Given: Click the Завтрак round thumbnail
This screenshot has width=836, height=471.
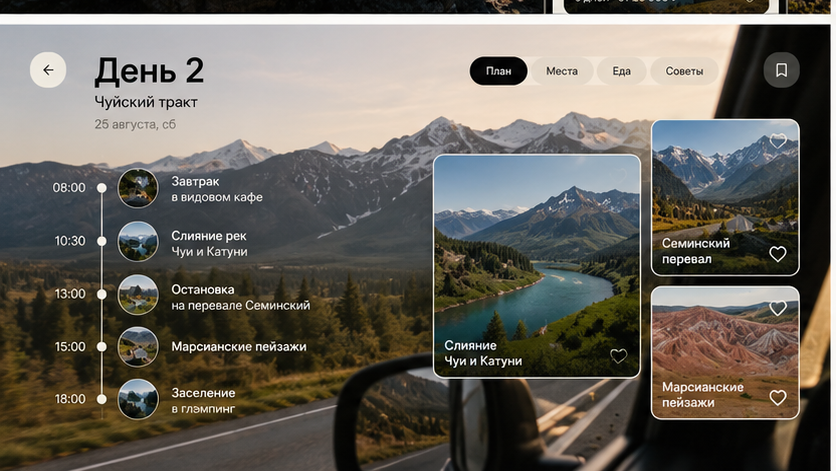Looking at the screenshot, I should pos(138,188).
